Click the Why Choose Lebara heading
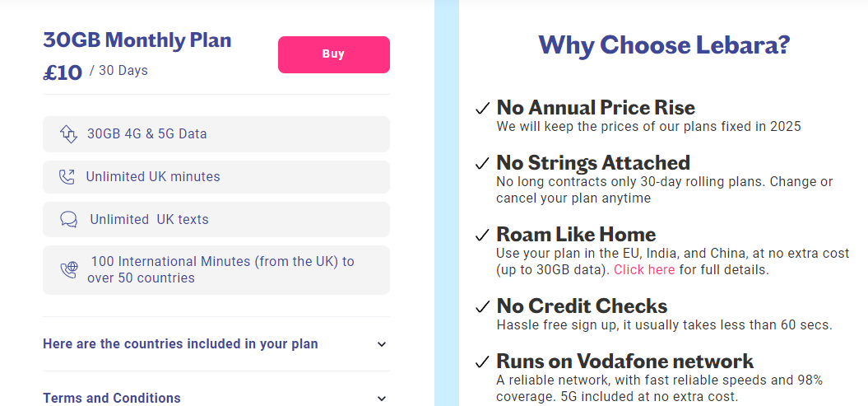The width and height of the screenshot is (868, 406). tap(664, 44)
